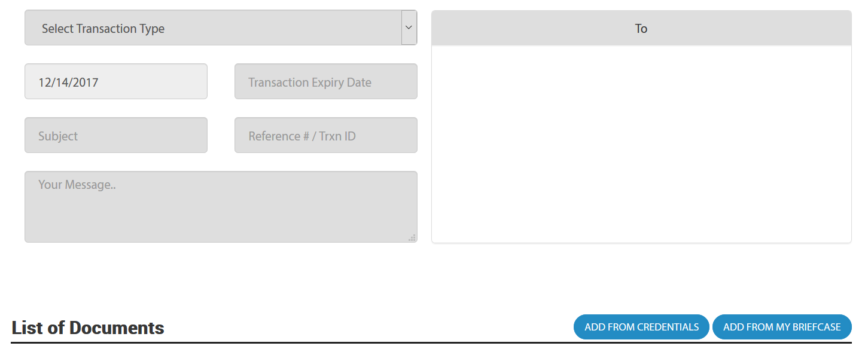This screenshot has width=868, height=355.
Task: Click the List of Documents heading
Action: coord(88,328)
